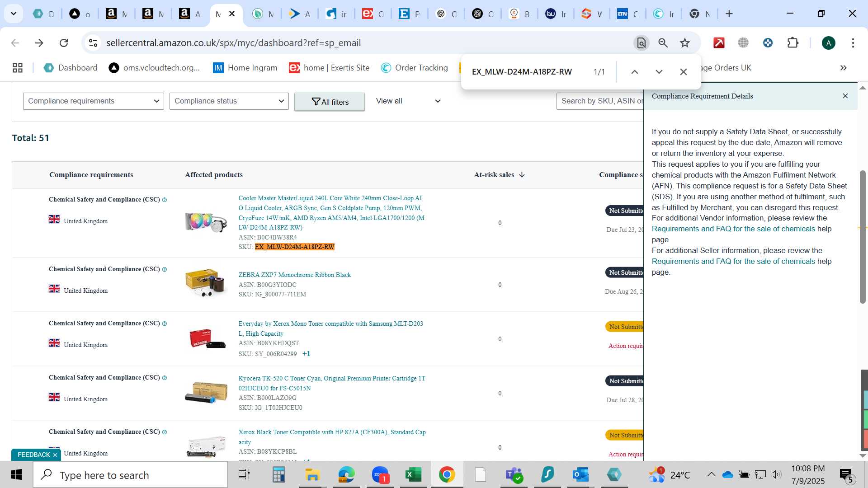Click the browser back arrow
Viewport: 868px width, 488px height.
point(15,43)
